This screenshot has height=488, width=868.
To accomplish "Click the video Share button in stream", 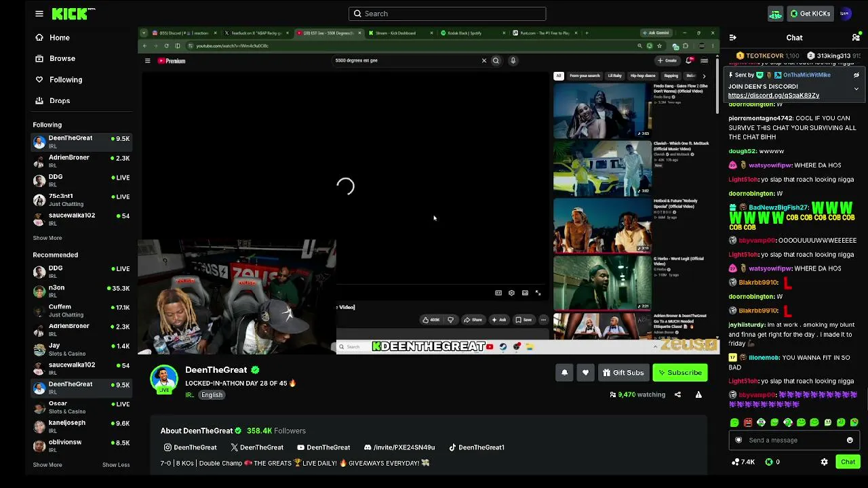I will (473, 320).
